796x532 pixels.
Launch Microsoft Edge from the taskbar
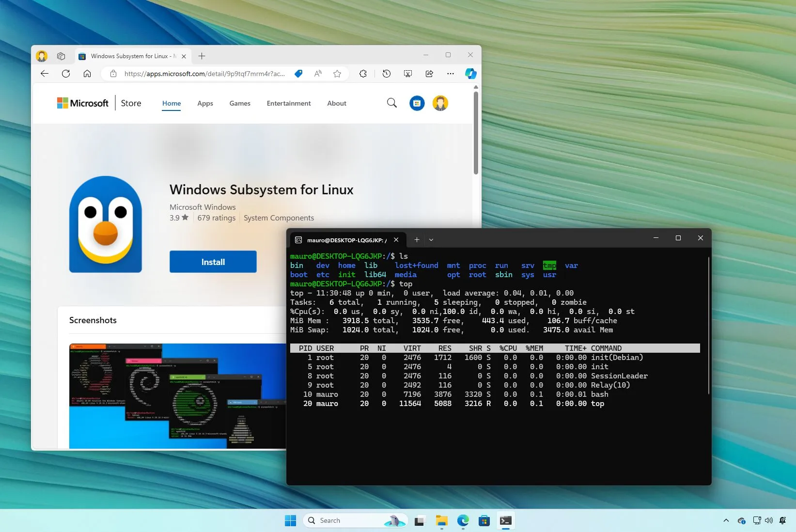[463, 521]
